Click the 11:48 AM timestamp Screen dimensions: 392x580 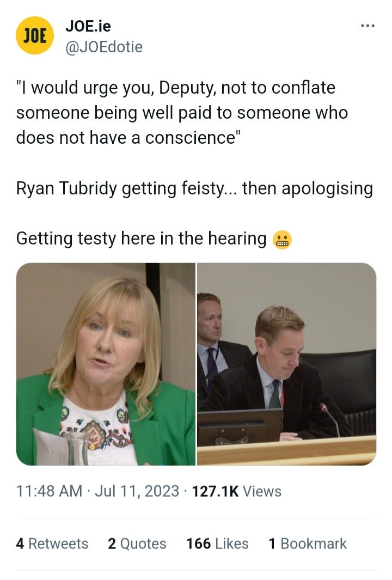point(49,491)
